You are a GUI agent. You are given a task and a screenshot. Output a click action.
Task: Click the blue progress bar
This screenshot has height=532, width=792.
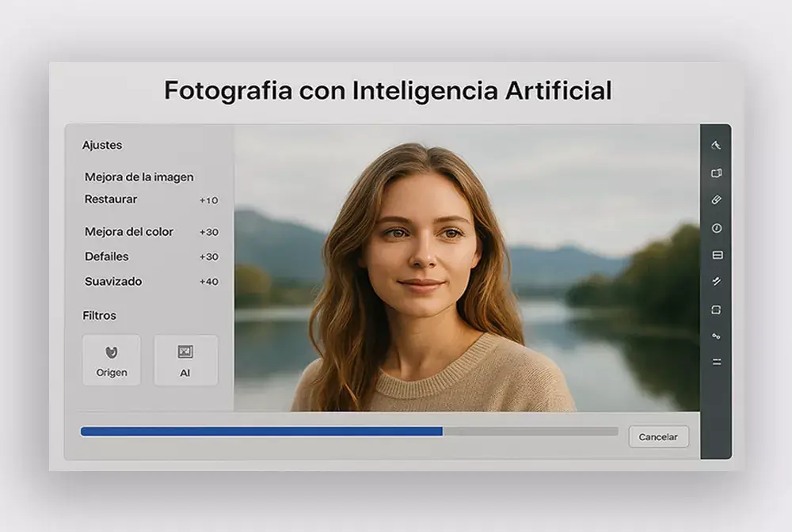261,431
